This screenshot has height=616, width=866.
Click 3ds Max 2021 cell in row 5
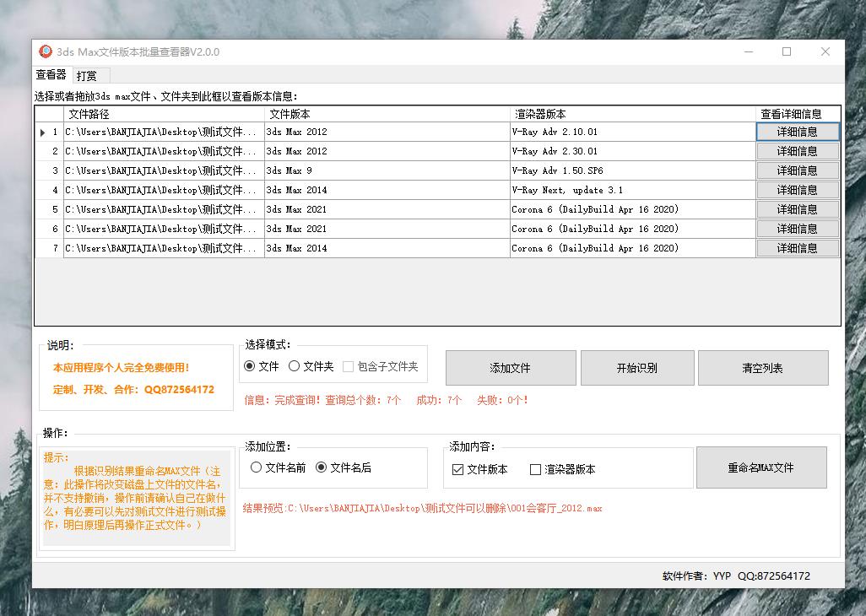coord(387,209)
